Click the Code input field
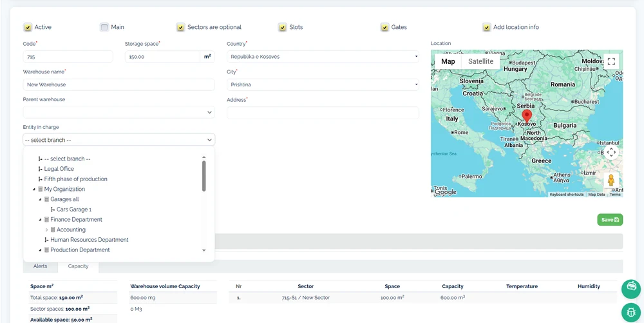The height and width of the screenshot is (323, 644). [x=68, y=57]
